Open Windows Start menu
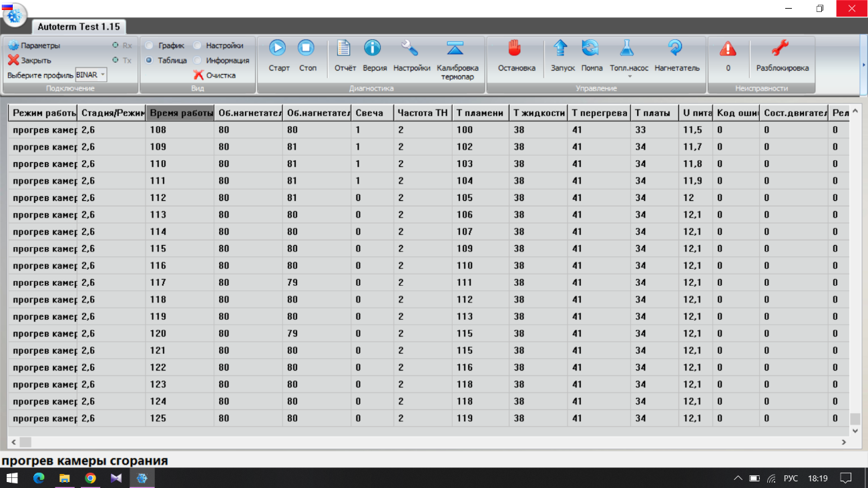 12,478
